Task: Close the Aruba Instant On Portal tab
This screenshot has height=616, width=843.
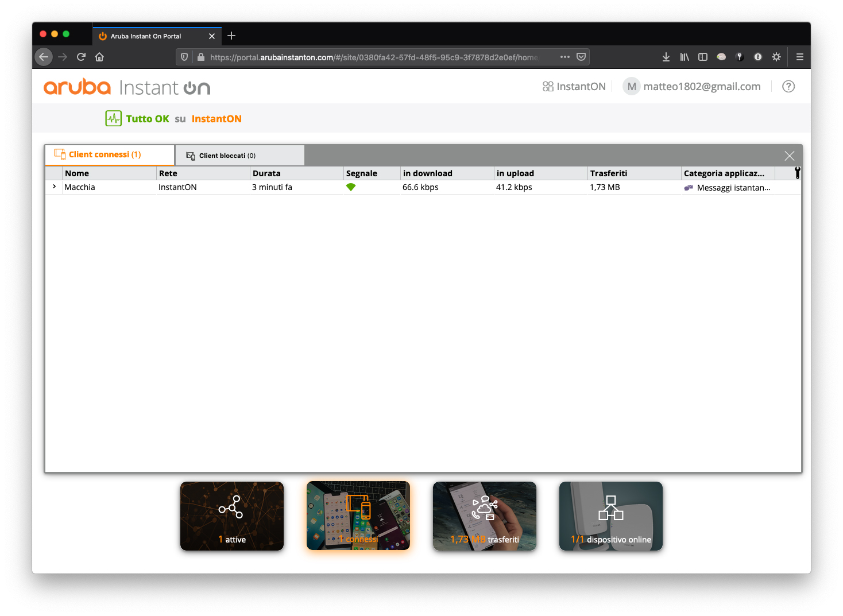Action: 212,36
